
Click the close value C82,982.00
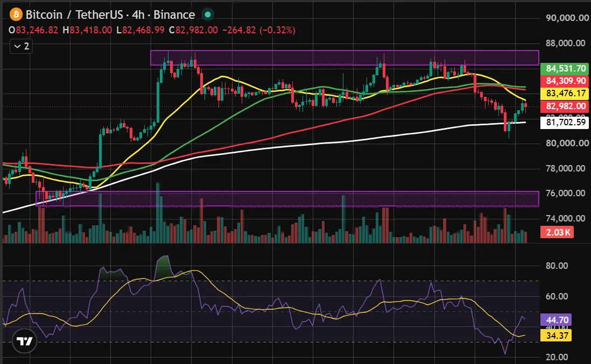point(193,30)
